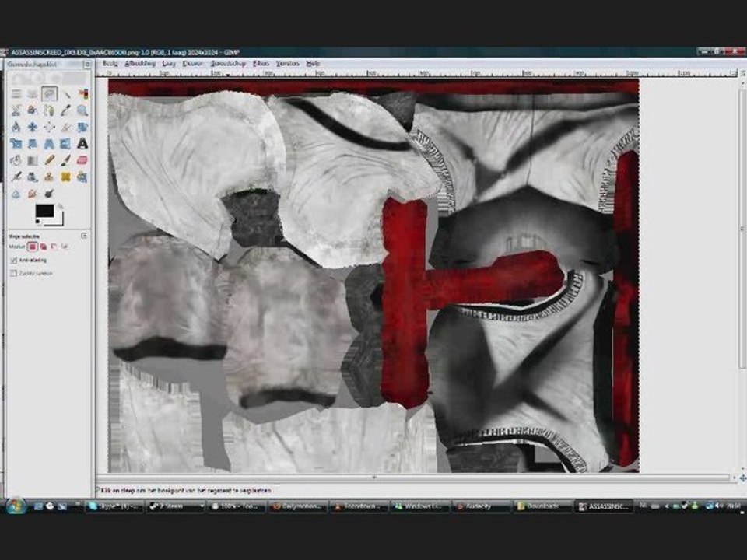
Task: Select the Clone stamp tool
Action: pyautogui.click(x=49, y=177)
